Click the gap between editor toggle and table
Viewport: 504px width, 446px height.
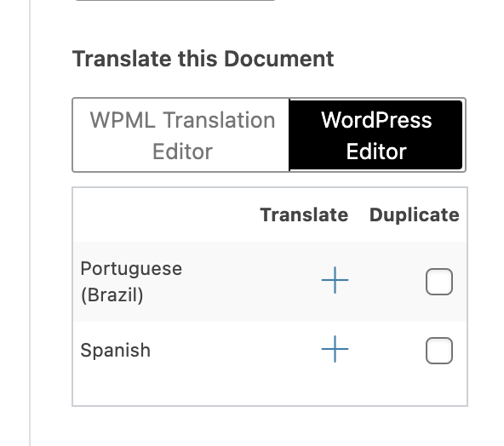[x=269, y=180]
